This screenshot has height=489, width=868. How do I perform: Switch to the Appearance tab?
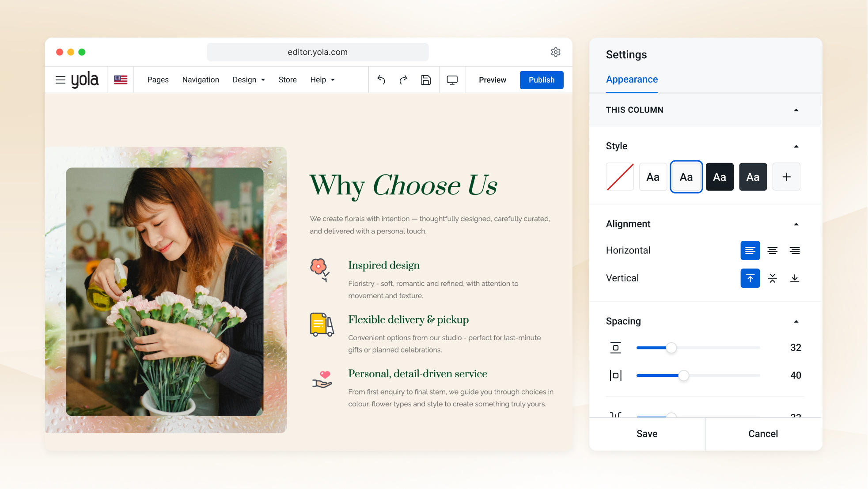click(x=632, y=80)
